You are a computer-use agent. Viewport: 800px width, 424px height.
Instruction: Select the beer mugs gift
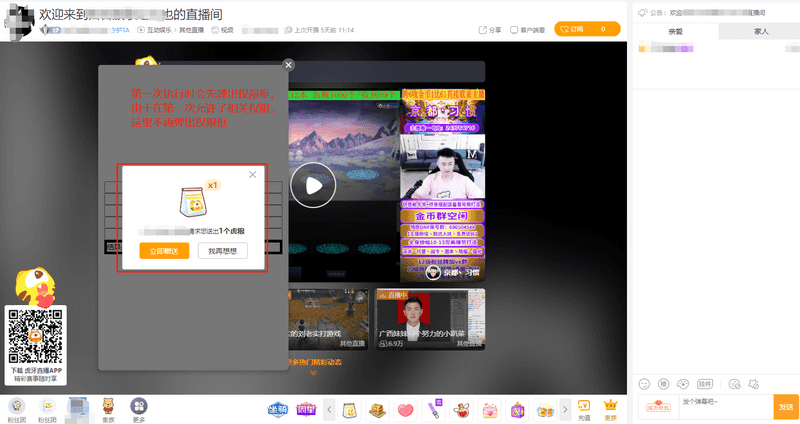coord(545,410)
